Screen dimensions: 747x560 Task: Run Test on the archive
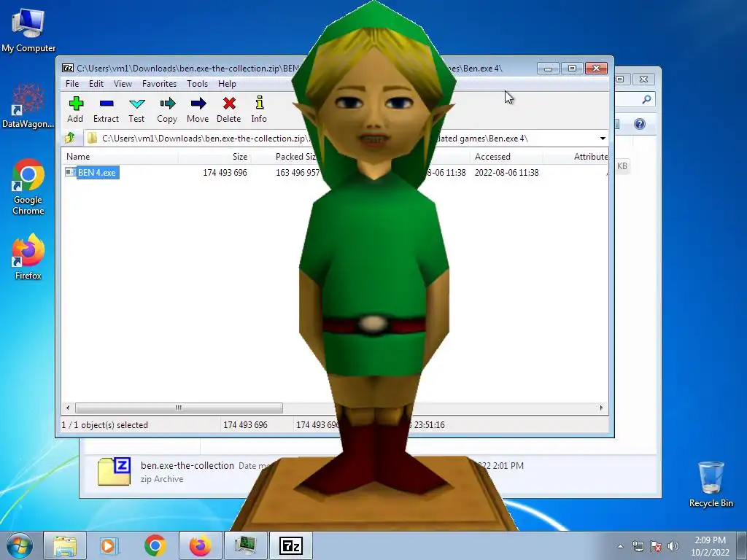136,109
